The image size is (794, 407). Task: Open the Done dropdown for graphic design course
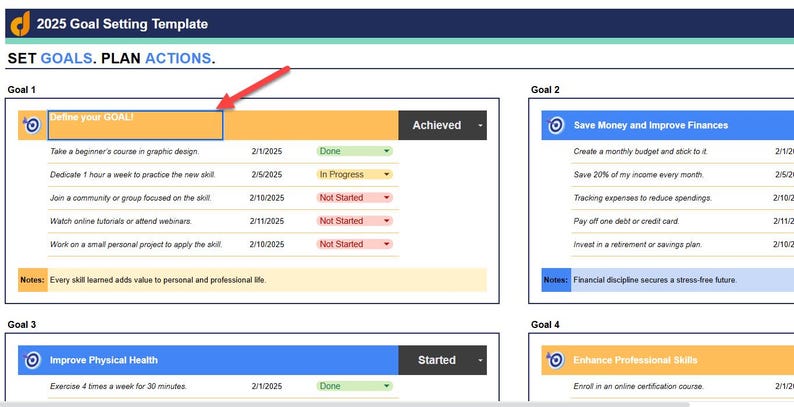click(x=387, y=151)
